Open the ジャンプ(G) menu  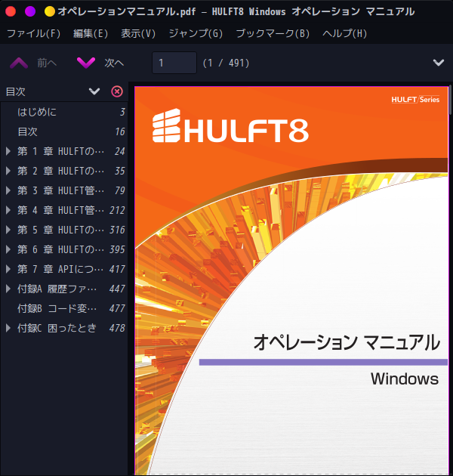click(196, 33)
